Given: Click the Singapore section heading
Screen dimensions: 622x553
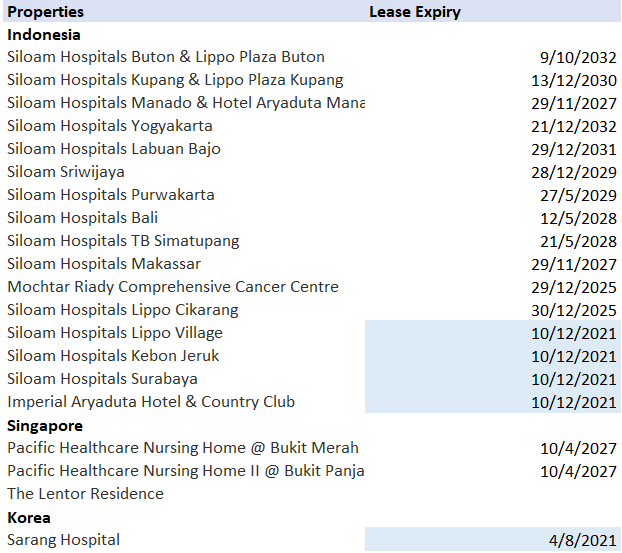Looking at the screenshot, I should tap(45, 426).
